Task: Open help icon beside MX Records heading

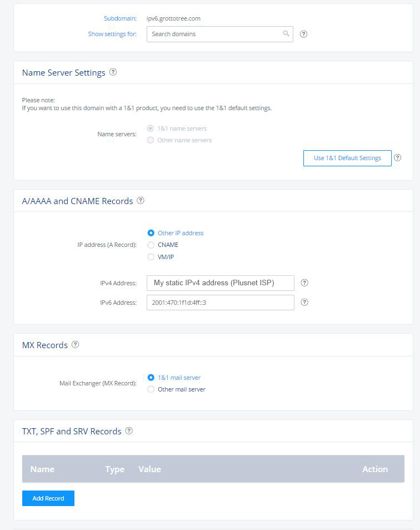Action: point(76,344)
